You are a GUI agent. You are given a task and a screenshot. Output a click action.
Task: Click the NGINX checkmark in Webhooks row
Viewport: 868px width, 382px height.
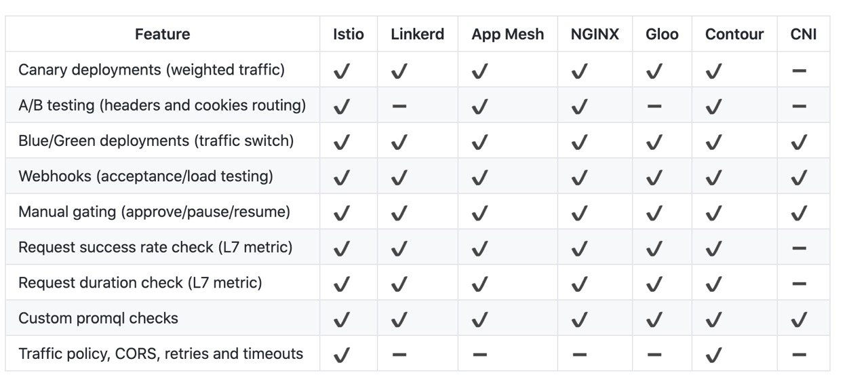coord(578,177)
